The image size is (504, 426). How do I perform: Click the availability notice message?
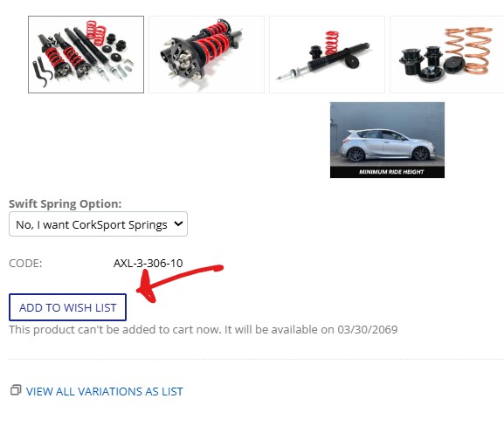[204, 330]
